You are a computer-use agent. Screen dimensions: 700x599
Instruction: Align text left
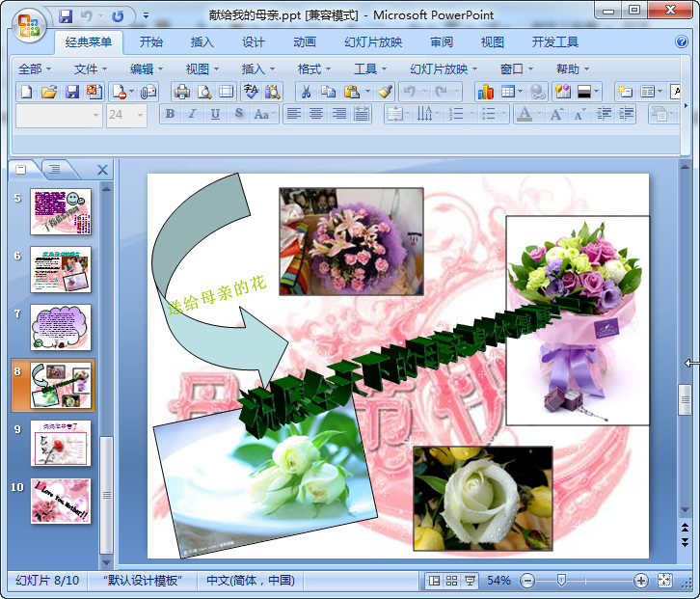(x=293, y=115)
